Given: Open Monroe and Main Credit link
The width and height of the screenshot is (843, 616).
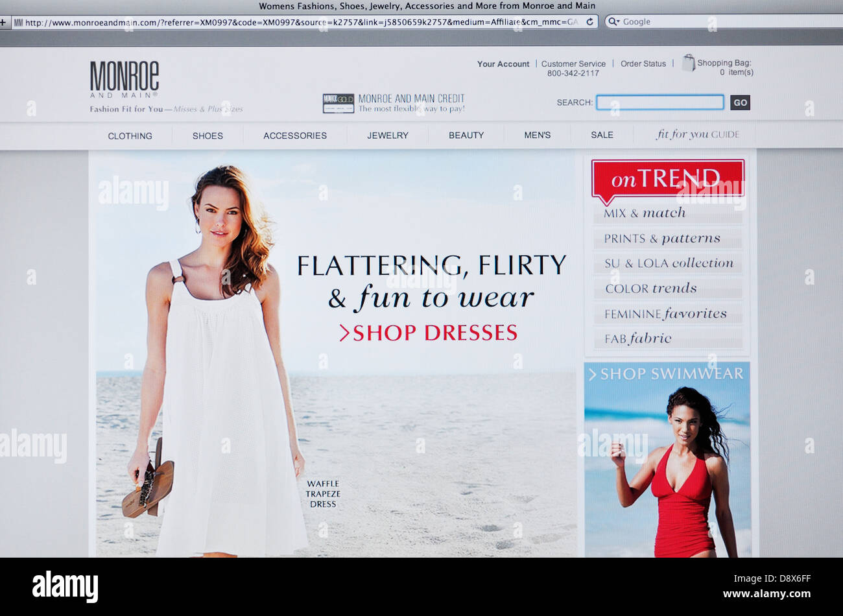Looking at the screenshot, I should point(411,103).
